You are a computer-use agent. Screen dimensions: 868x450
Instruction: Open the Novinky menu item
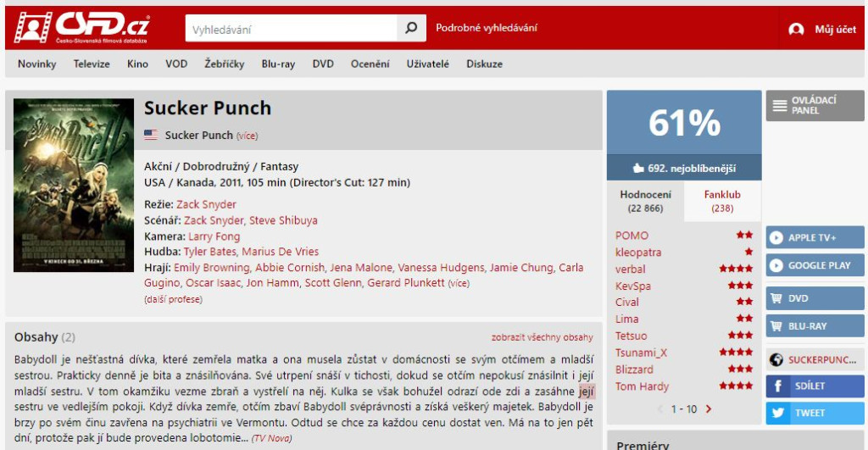(37, 64)
